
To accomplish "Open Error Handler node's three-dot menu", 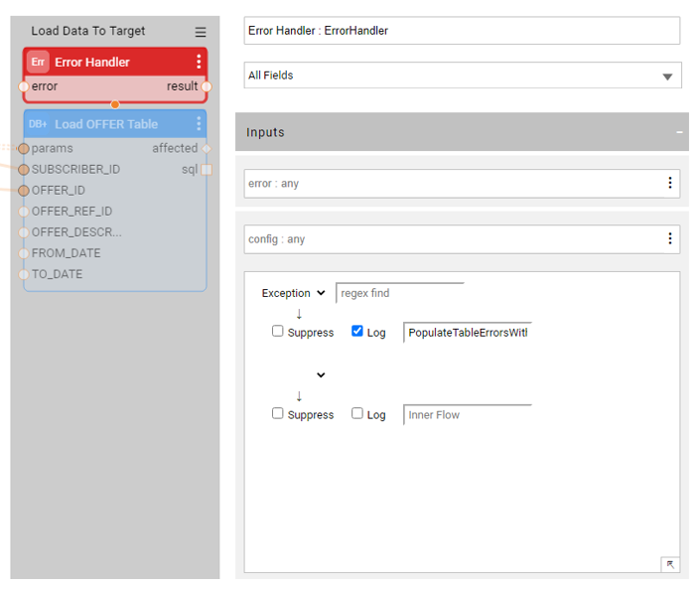I will [x=199, y=62].
